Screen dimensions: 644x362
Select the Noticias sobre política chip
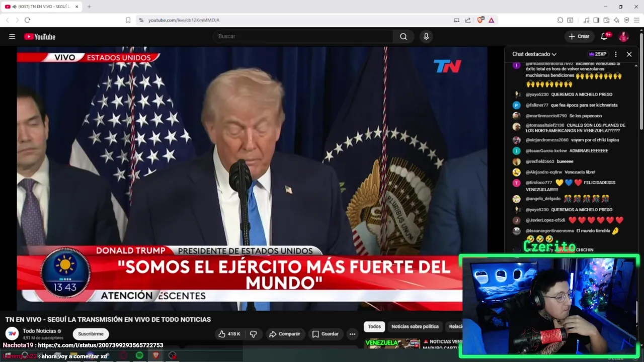[x=415, y=327]
